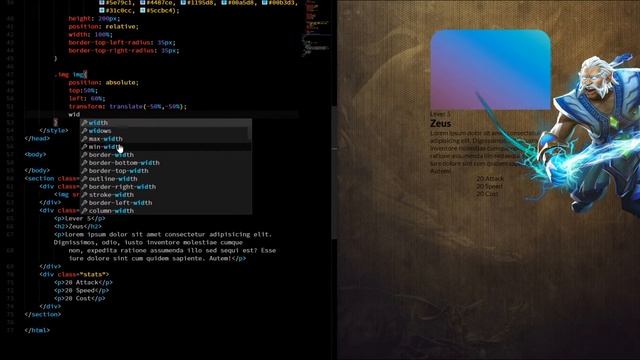
Task: Click the 'position: relative;' line
Action: (104, 27)
